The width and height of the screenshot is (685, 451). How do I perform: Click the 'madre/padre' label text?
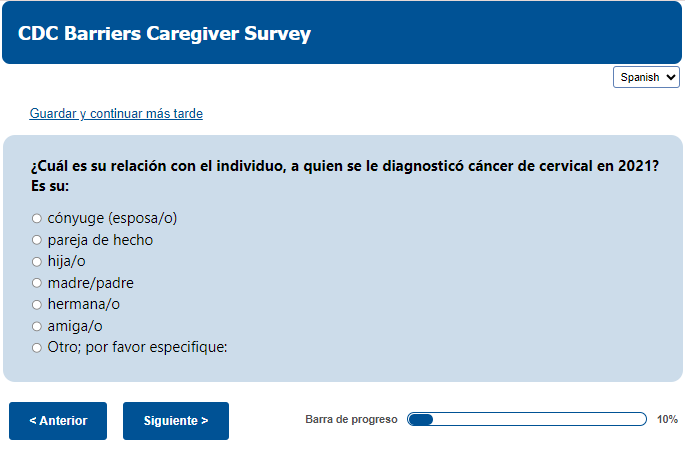click(x=90, y=283)
